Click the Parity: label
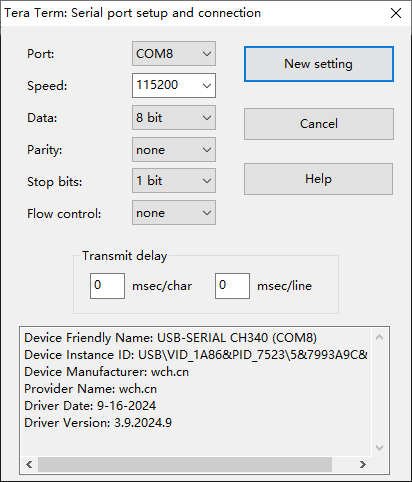 point(45,150)
